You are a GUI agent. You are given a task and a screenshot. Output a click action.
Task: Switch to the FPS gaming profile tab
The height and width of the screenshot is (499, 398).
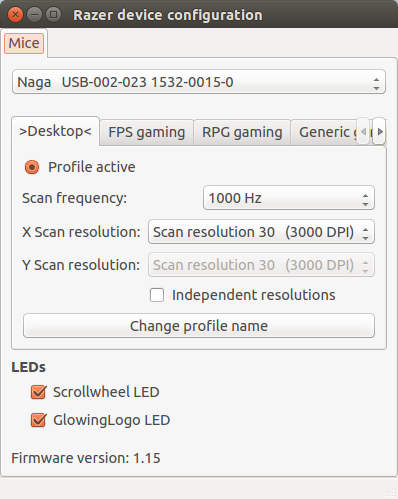click(147, 132)
